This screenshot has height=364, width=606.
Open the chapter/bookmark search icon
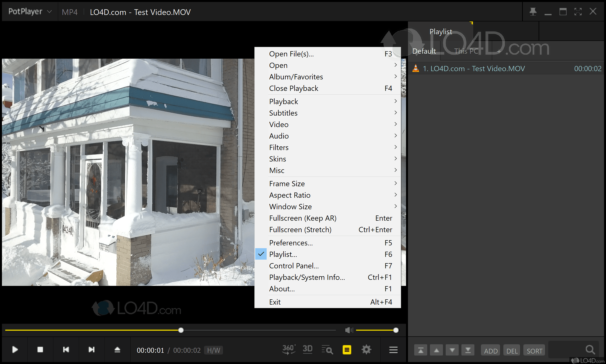(x=327, y=350)
